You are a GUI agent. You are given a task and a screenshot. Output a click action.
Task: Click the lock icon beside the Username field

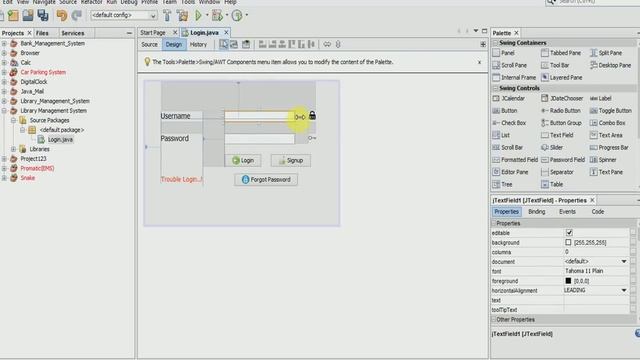(x=312, y=116)
